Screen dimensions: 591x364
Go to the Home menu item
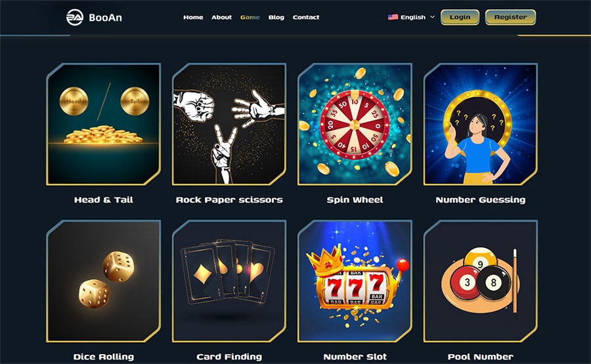pyautogui.click(x=193, y=17)
